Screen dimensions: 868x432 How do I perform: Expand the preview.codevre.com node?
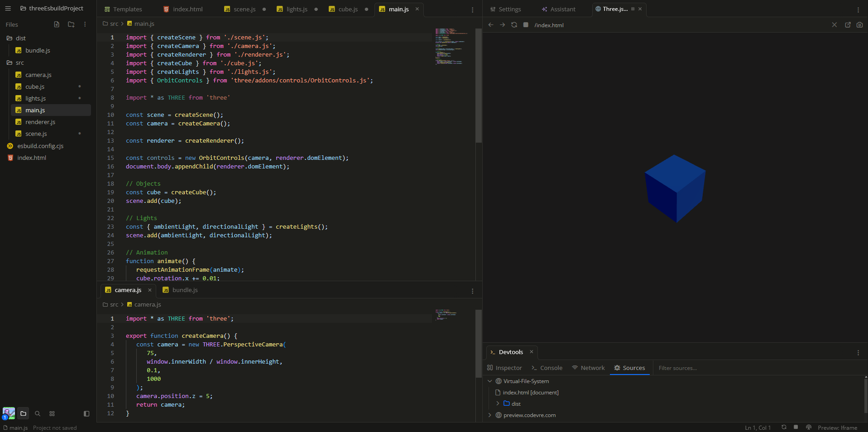click(489, 415)
